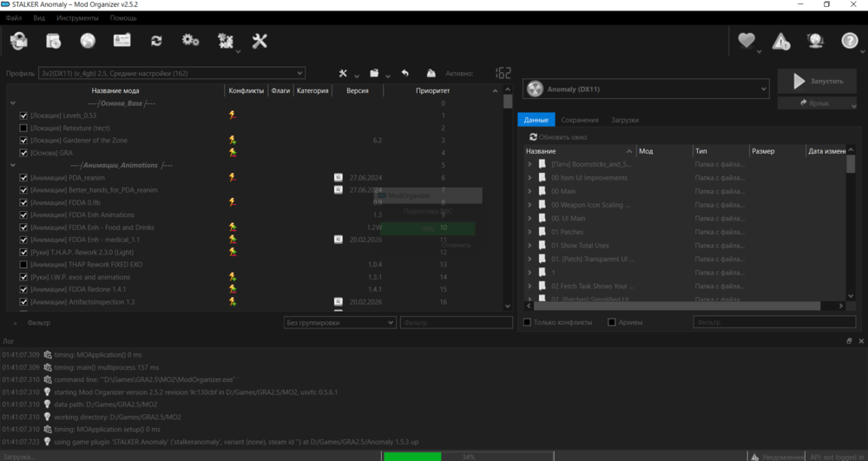868x461 pixels.
Task: Switch to the Сохранения tab
Action: [x=580, y=120]
